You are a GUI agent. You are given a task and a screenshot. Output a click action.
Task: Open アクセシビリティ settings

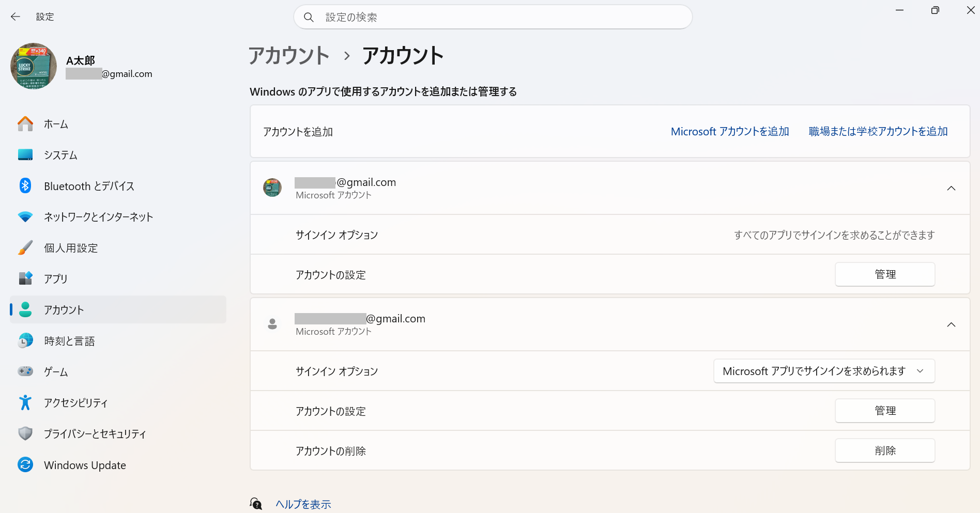[x=118, y=402]
